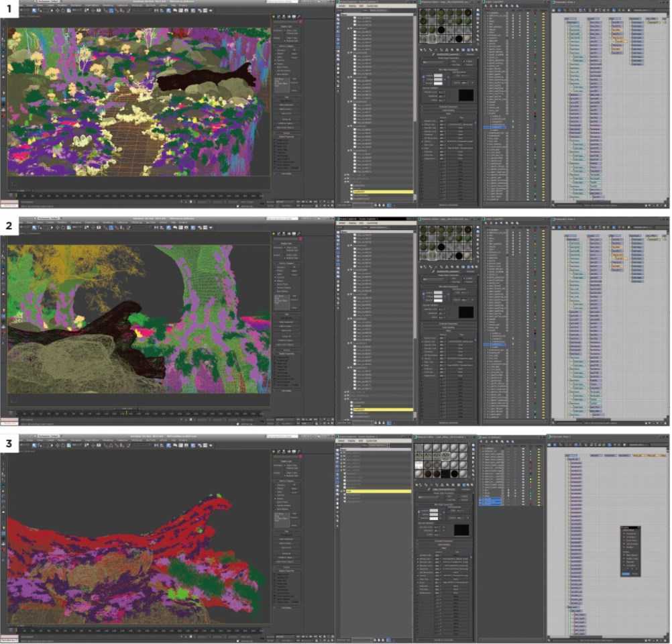The height and width of the screenshot is (644, 672).
Task: Select blue highlighted layers, bottom Layer Explorer
Action: click(490, 501)
